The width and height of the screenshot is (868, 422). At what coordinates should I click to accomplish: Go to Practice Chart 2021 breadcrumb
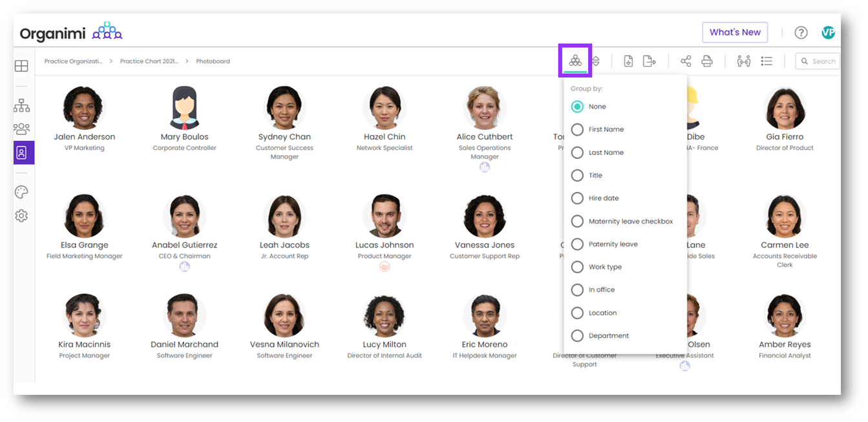tap(149, 61)
